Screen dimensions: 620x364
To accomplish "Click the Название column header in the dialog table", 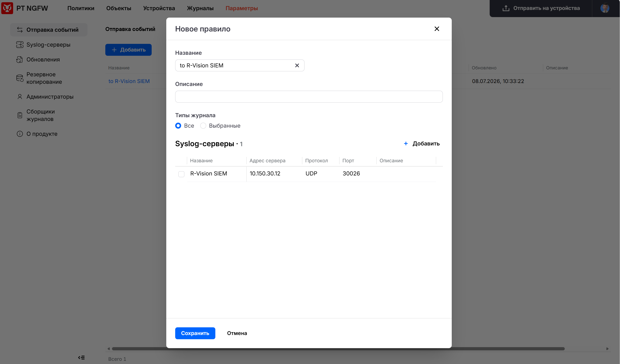I will point(201,161).
